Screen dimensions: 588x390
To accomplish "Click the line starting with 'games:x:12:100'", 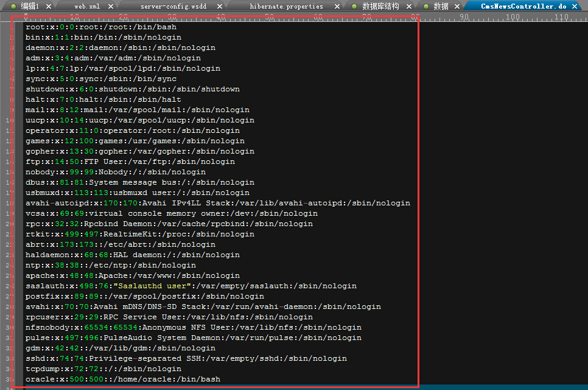I will tap(135, 141).
